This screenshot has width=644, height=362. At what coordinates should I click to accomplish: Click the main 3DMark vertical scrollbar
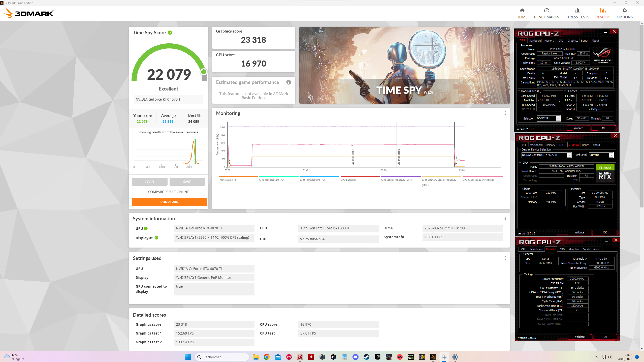tap(642, 116)
